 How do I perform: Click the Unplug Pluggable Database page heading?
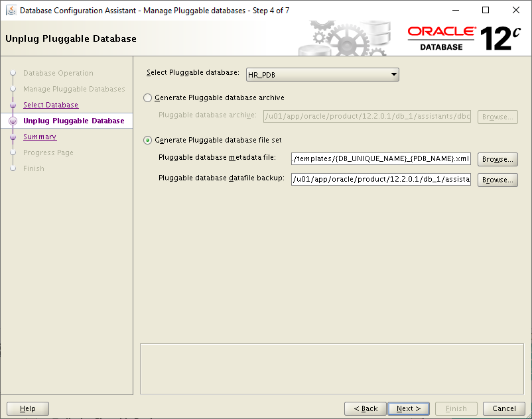click(x=71, y=38)
